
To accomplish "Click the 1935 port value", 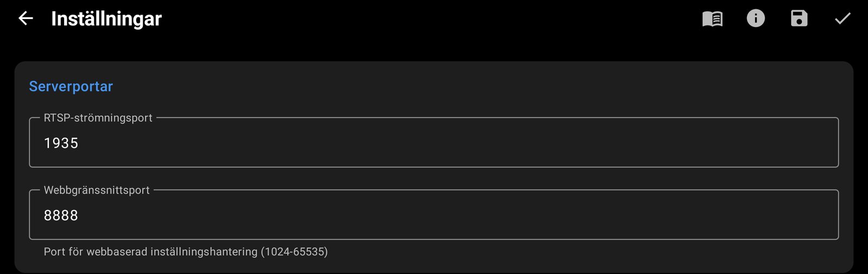I will coord(61,143).
